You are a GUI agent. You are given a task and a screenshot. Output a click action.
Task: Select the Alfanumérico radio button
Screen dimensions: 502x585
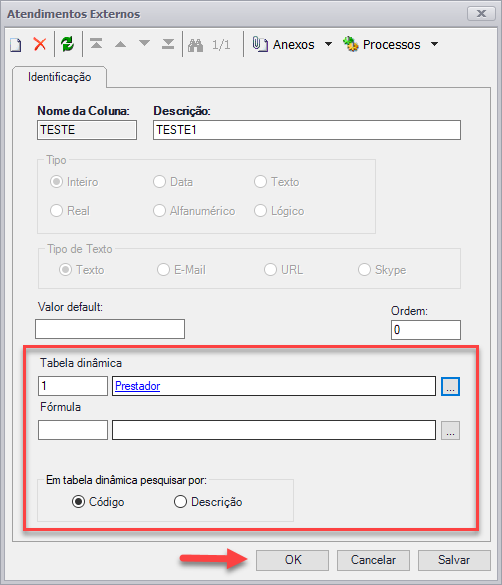point(159,210)
